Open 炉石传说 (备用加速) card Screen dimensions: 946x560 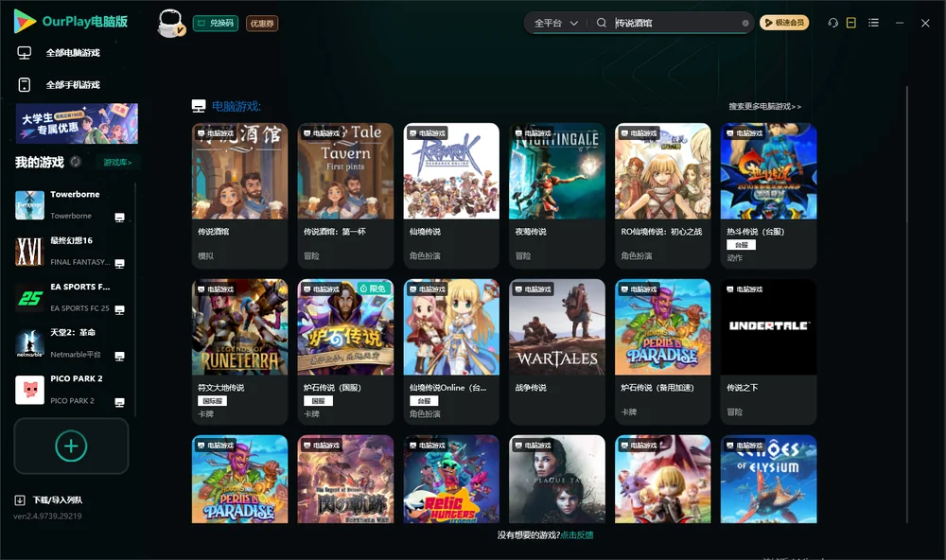tap(662, 351)
